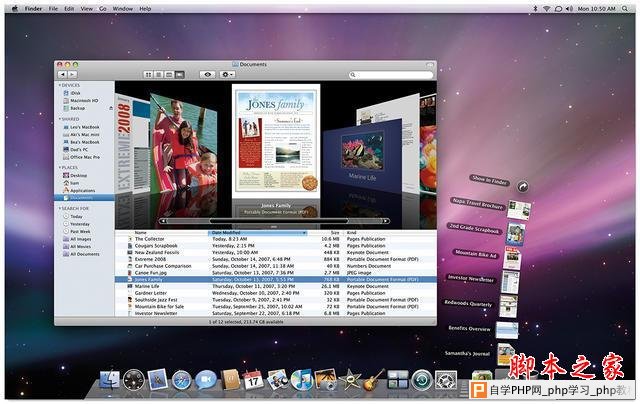Sort by Date Modified column header

coord(258,233)
